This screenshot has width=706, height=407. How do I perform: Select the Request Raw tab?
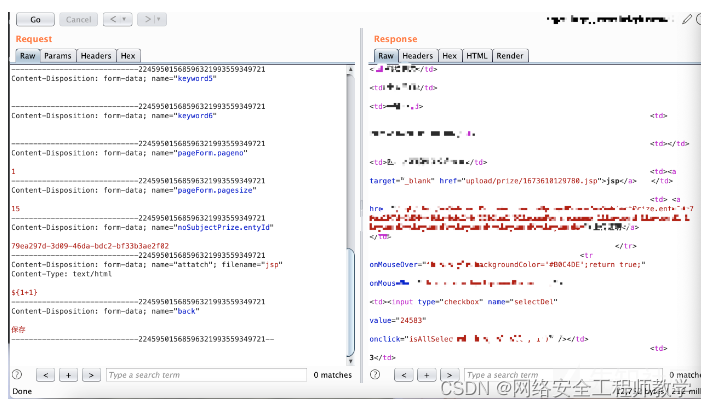tap(27, 56)
